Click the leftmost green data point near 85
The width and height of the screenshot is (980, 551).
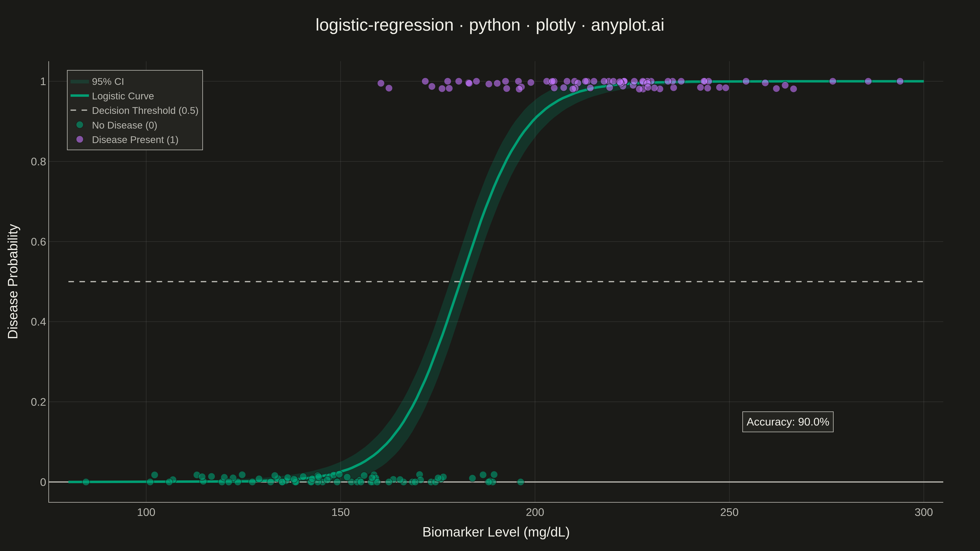point(86,482)
